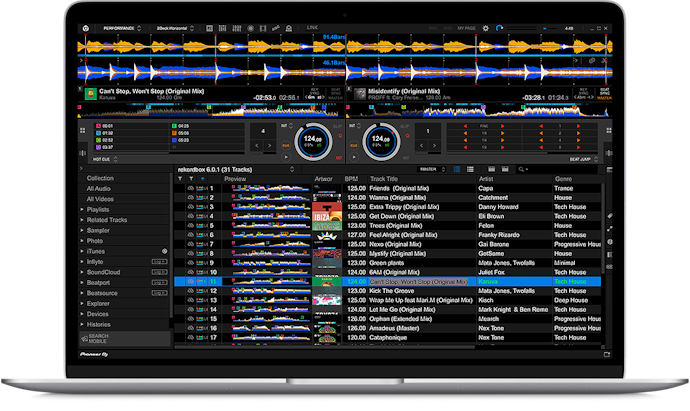Click left deck track overview waveform
The height and width of the screenshot is (411, 690).
coord(210,111)
